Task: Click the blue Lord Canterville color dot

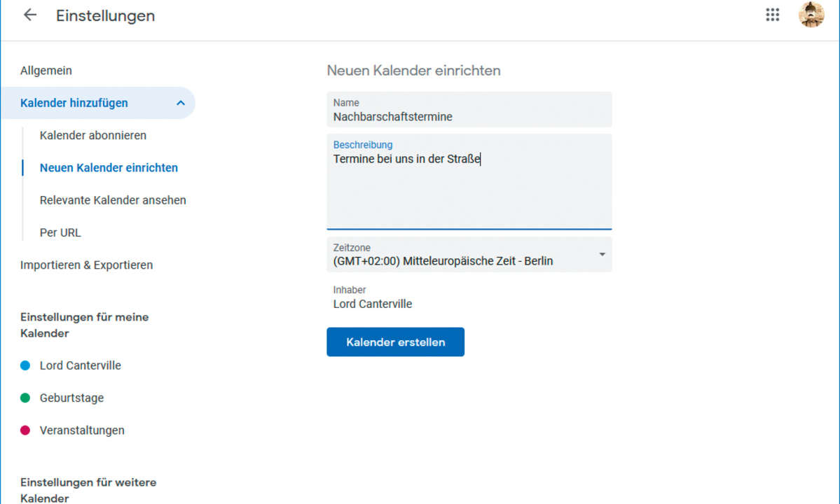Action: pyautogui.click(x=25, y=365)
